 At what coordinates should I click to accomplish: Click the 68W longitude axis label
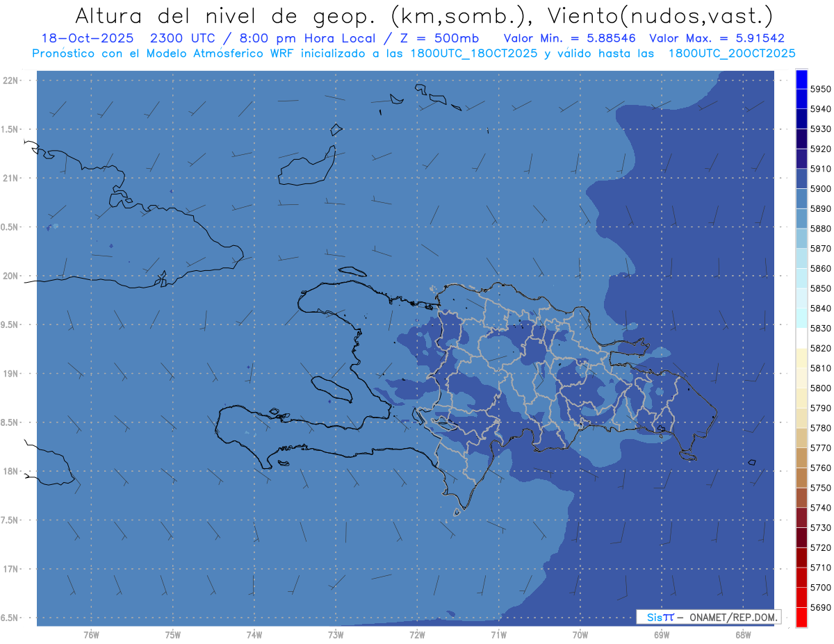742,634
